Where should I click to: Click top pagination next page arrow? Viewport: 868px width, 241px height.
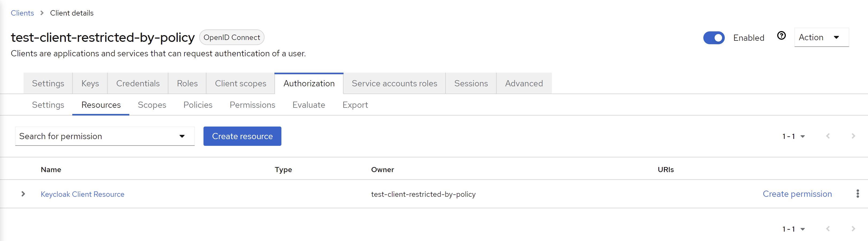click(853, 136)
